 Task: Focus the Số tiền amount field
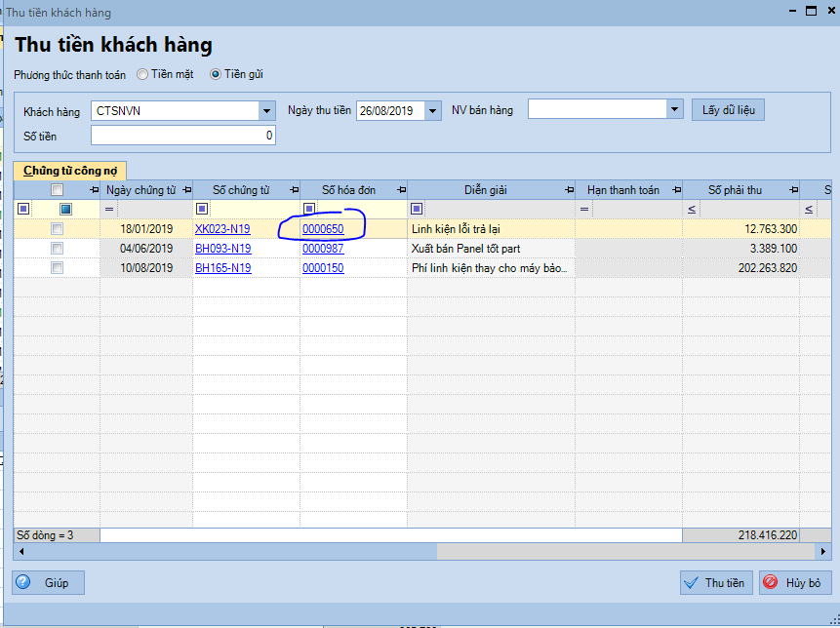point(182,136)
